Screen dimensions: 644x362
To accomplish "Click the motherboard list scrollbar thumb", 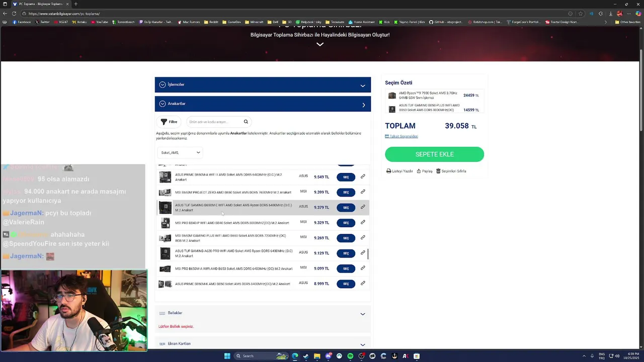I will 368,254.
